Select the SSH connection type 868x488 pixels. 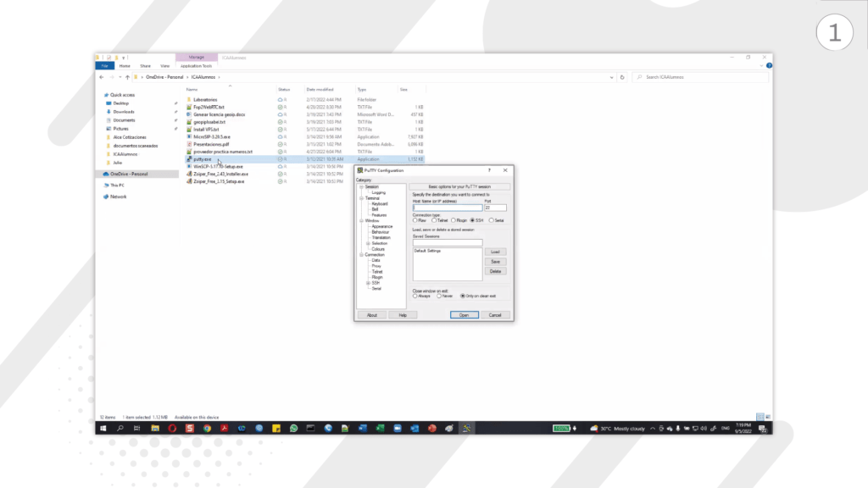474,220
